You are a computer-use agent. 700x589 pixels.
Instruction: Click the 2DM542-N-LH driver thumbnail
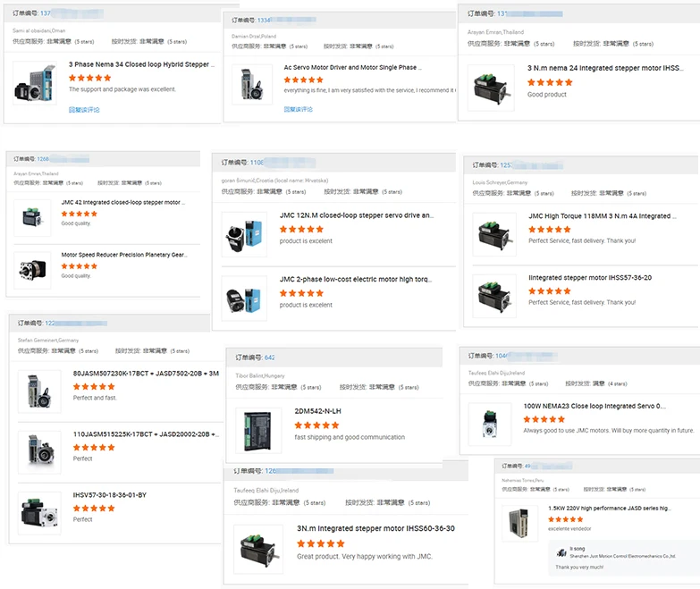(x=257, y=429)
